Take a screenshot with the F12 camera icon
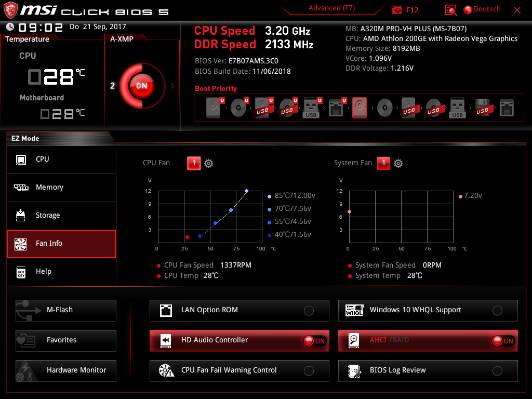The width and height of the screenshot is (532, 399). pos(396,10)
